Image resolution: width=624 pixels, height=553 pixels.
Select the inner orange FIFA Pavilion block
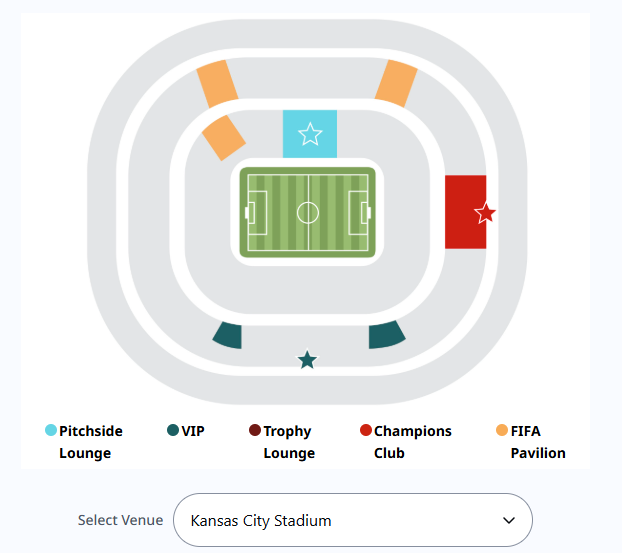224,137
